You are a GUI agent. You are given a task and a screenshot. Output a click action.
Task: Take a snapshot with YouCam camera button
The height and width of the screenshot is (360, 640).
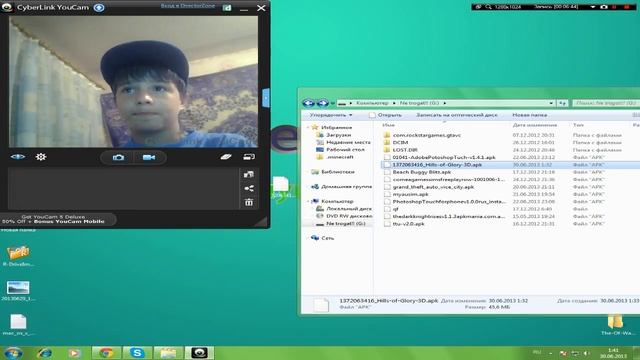pos(118,157)
